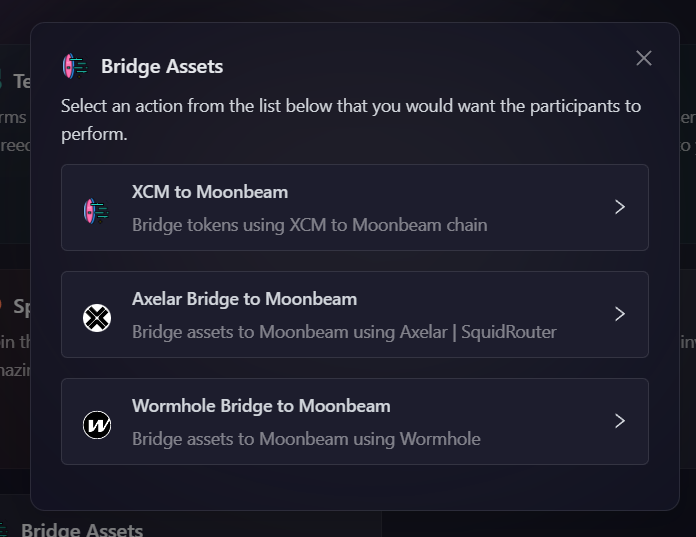Click the Wormhole logo icon

[97, 425]
